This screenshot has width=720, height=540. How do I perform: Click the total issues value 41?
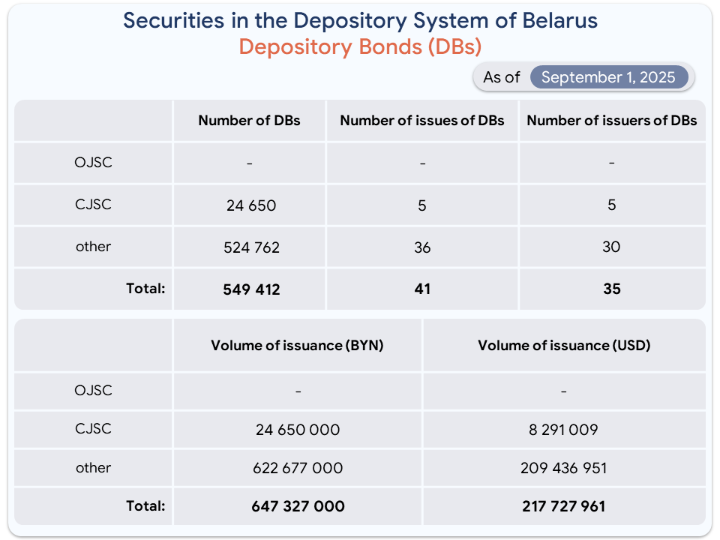click(422, 289)
